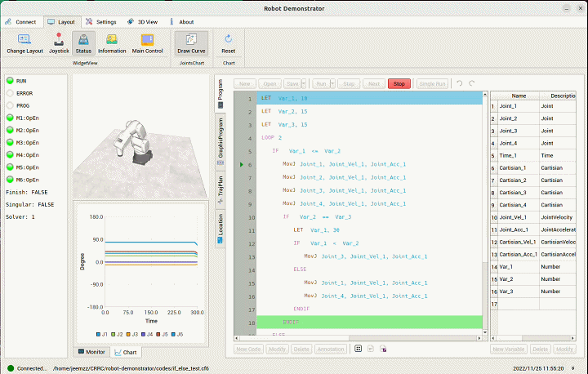Open the About tab

coord(182,22)
